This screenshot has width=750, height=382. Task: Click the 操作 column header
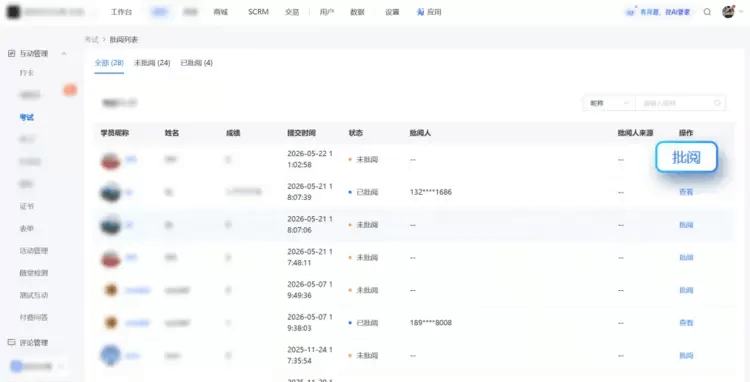point(686,133)
